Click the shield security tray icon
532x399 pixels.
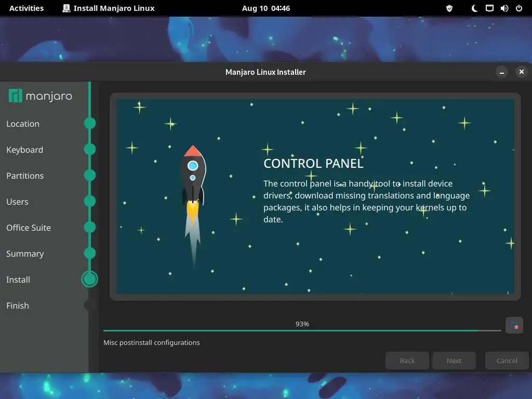[449, 8]
